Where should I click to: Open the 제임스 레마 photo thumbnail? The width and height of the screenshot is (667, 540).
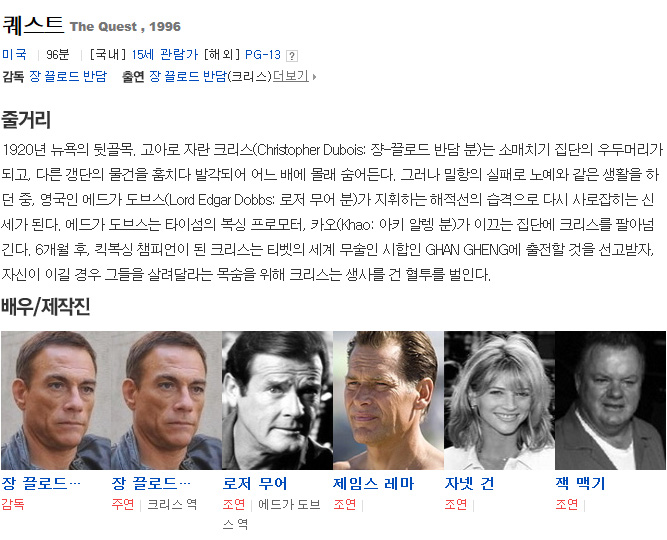[x=388, y=400]
